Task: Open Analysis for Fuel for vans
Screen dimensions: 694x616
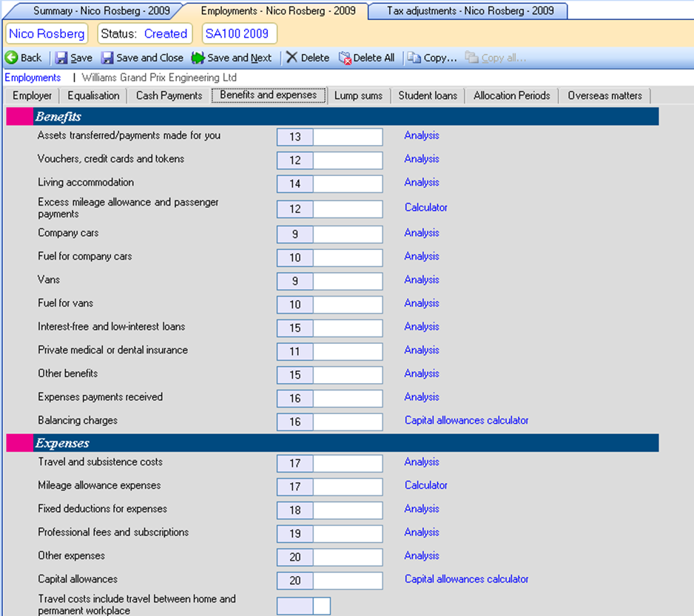Action: tap(422, 303)
